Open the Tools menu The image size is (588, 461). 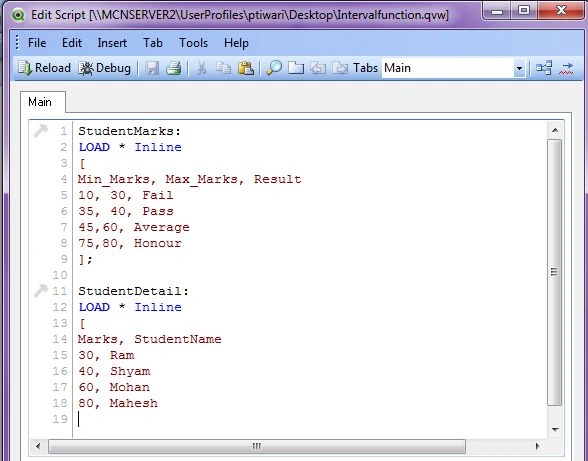(193, 43)
